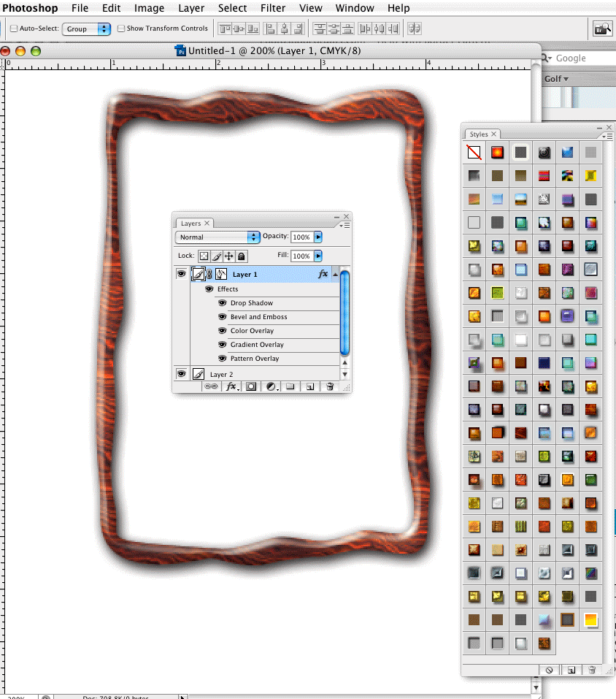
Task: Click the Add layer style fx button
Action: (231, 386)
